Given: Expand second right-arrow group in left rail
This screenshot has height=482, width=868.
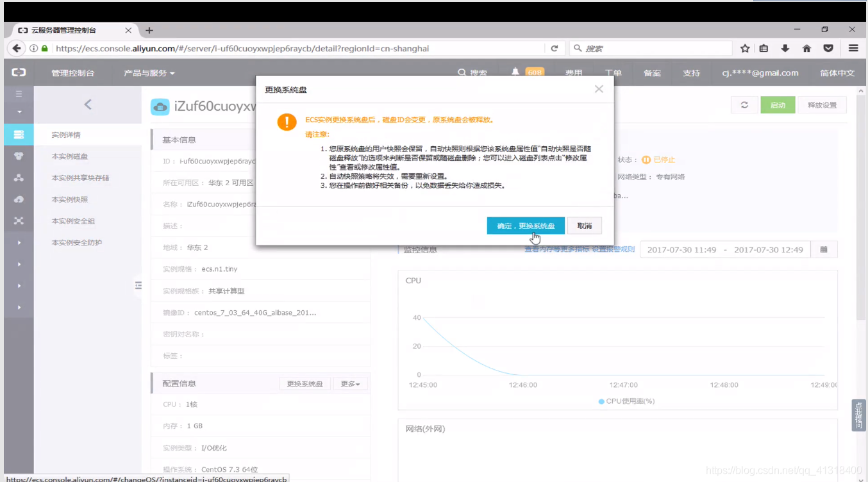Looking at the screenshot, I should 19,264.
